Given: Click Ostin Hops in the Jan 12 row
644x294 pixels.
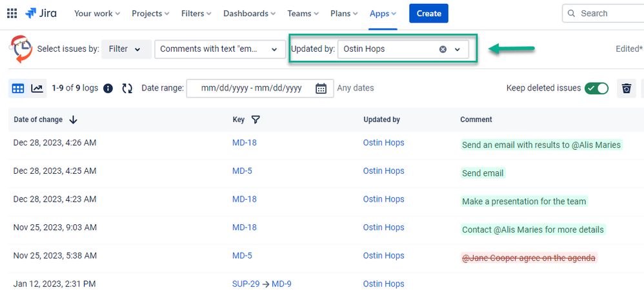Looking at the screenshot, I should (x=383, y=284).
